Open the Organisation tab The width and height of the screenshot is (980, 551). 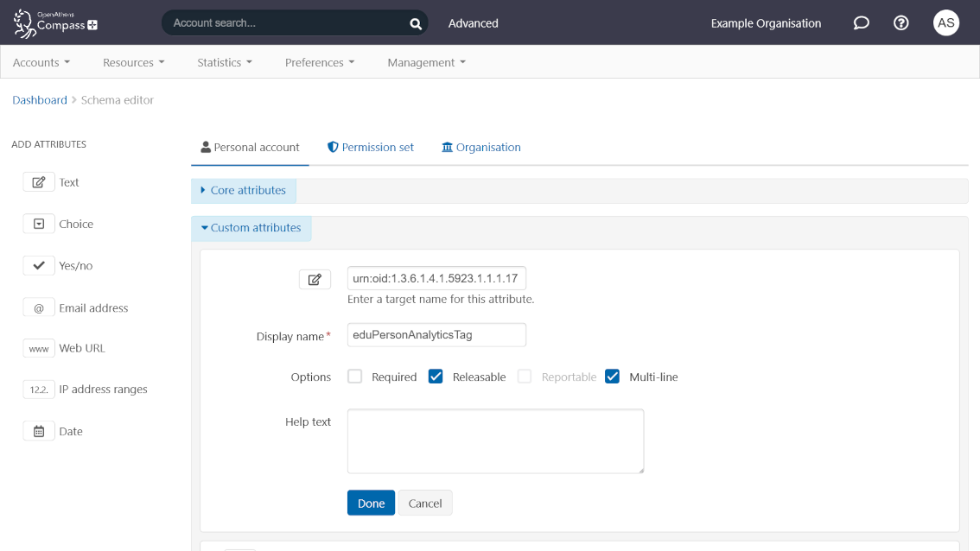coord(480,147)
